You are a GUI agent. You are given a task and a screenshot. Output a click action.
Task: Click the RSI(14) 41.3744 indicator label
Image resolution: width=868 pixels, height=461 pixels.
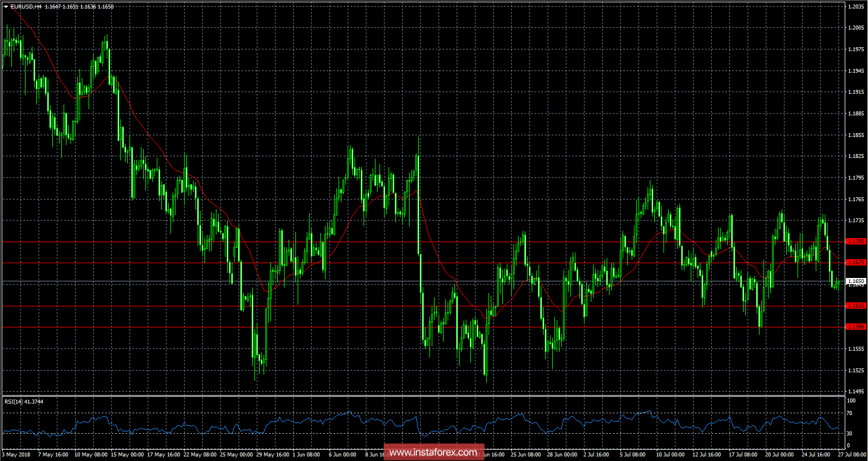click(24, 401)
